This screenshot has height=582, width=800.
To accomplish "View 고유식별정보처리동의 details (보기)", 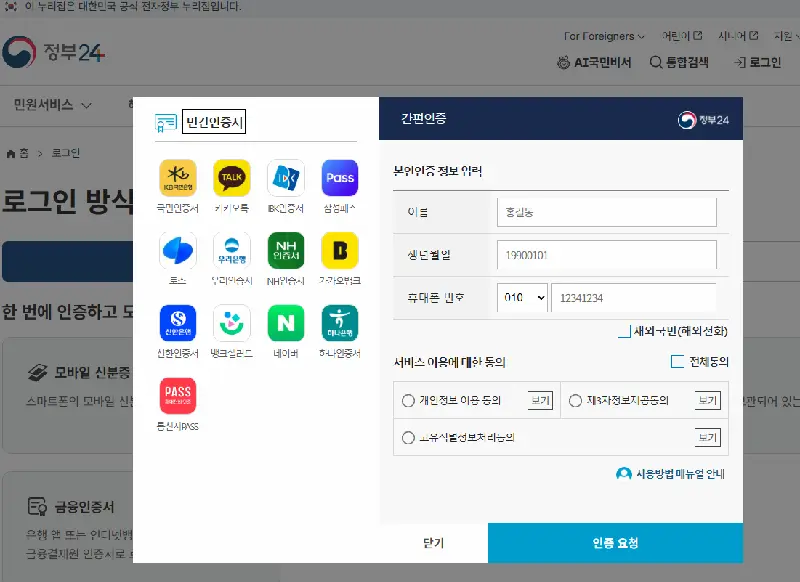I will 708,438.
